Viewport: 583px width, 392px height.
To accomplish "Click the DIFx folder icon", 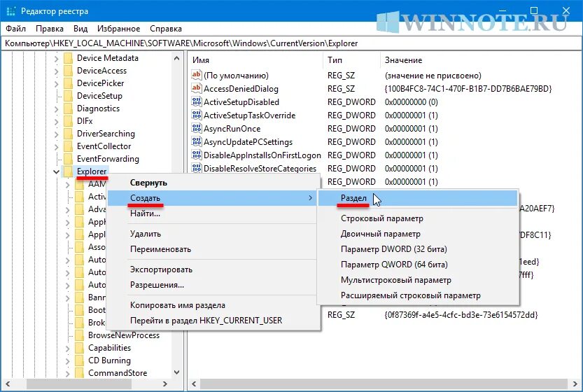I will 69,121.
